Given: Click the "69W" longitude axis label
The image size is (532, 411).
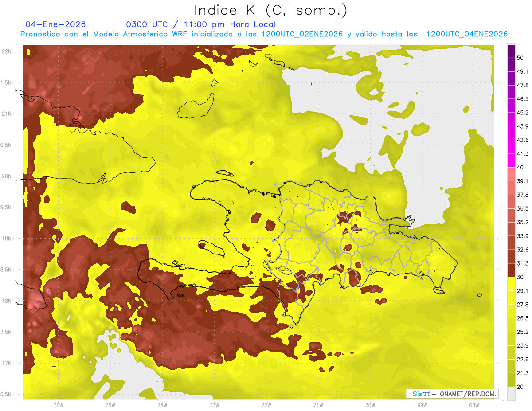Looking at the screenshot, I should pyautogui.click(x=422, y=405).
